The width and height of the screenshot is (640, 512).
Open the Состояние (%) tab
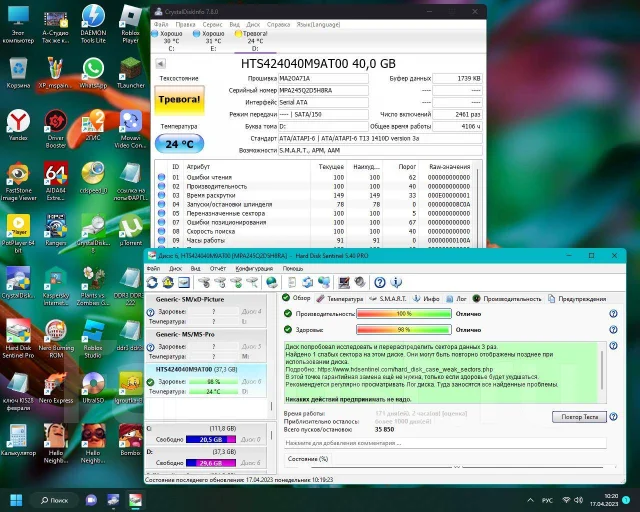point(308,459)
